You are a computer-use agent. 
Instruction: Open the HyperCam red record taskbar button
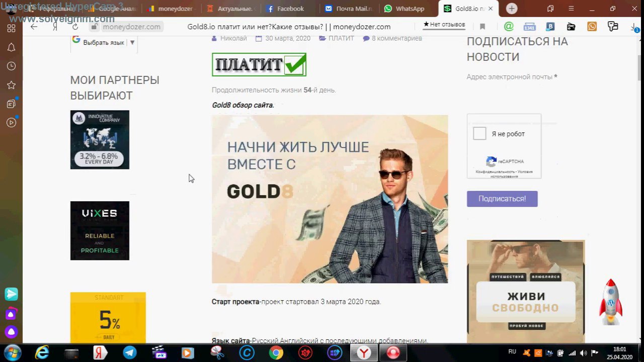393,353
